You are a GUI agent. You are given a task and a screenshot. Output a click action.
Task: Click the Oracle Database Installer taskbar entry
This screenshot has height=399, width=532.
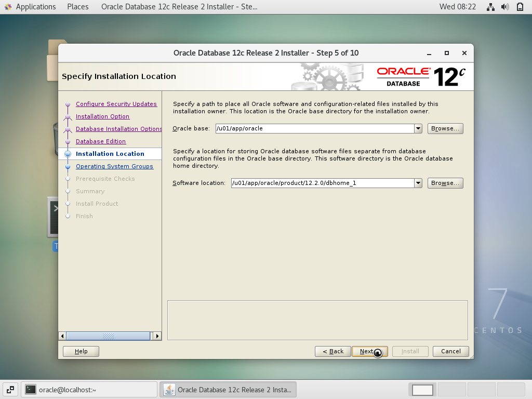[x=228, y=390]
